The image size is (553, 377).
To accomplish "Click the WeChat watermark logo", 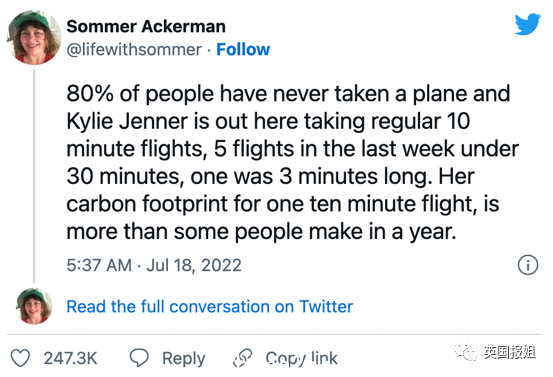I will click(x=465, y=351).
